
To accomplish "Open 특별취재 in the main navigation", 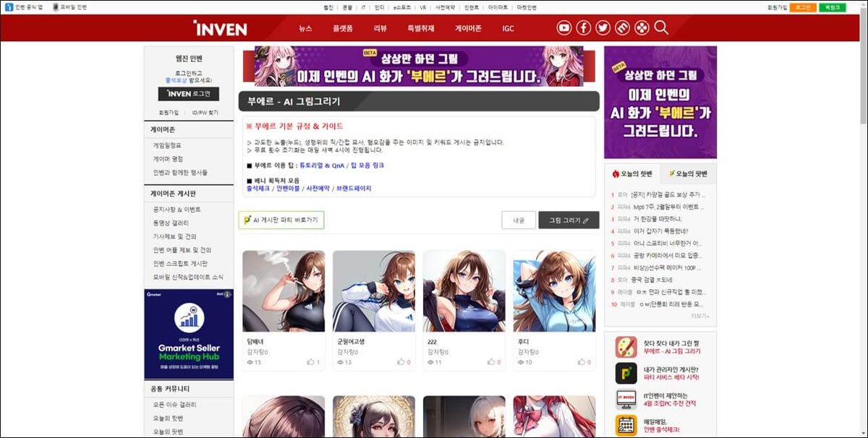I will [421, 29].
